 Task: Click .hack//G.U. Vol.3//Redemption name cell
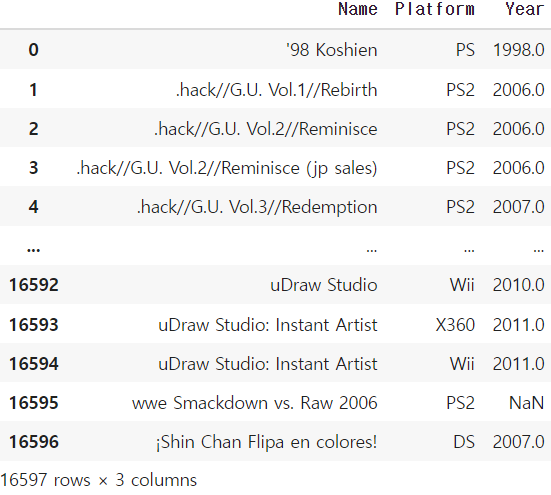tap(257, 207)
